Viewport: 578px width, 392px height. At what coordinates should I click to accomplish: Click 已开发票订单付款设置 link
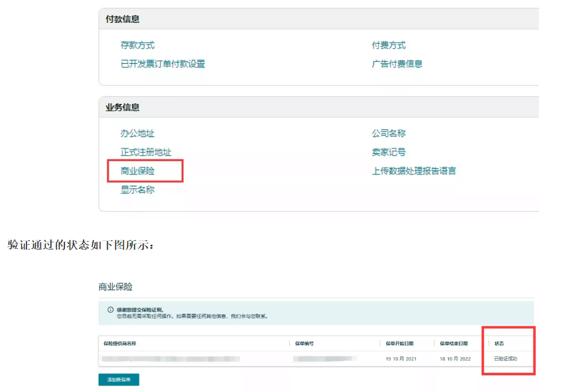162,64
